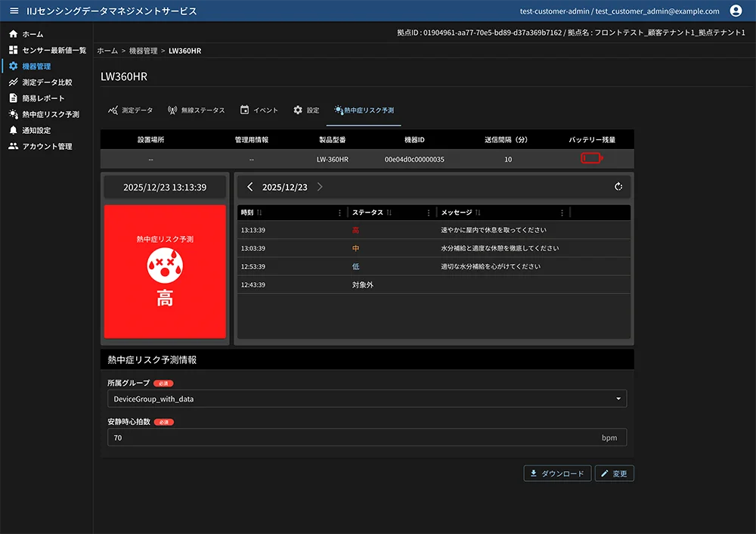Select the 熱中症リスク予測 sidebar icon

pyautogui.click(x=12, y=114)
